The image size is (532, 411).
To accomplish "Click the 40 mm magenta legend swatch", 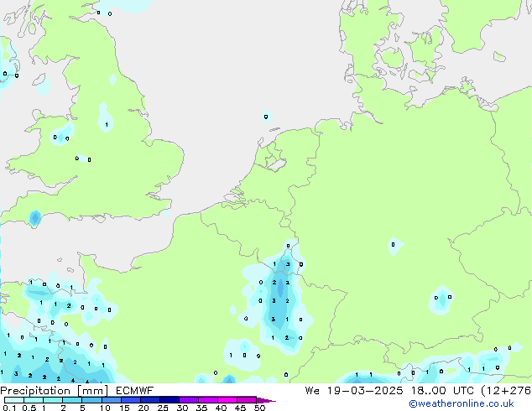I will coord(229,400).
